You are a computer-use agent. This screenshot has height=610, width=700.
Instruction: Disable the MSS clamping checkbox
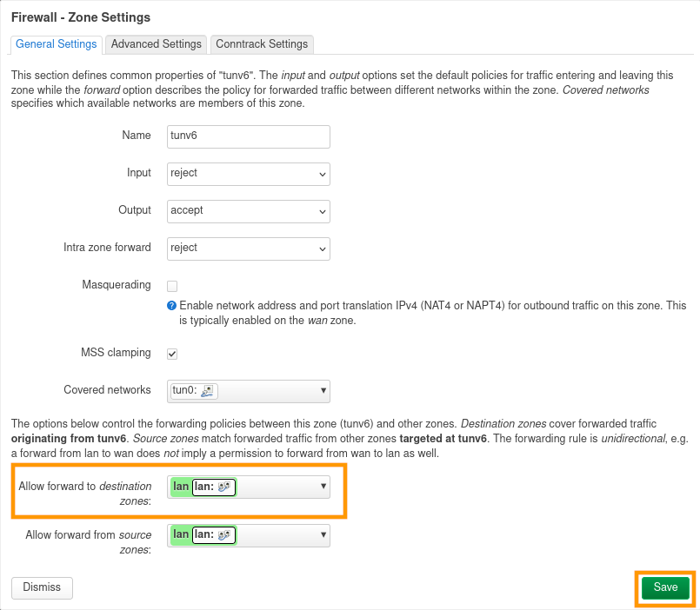[x=172, y=354]
